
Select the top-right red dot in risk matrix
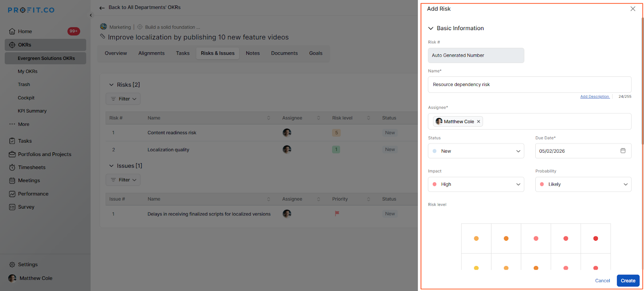pyautogui.click(x=595, y=238)
